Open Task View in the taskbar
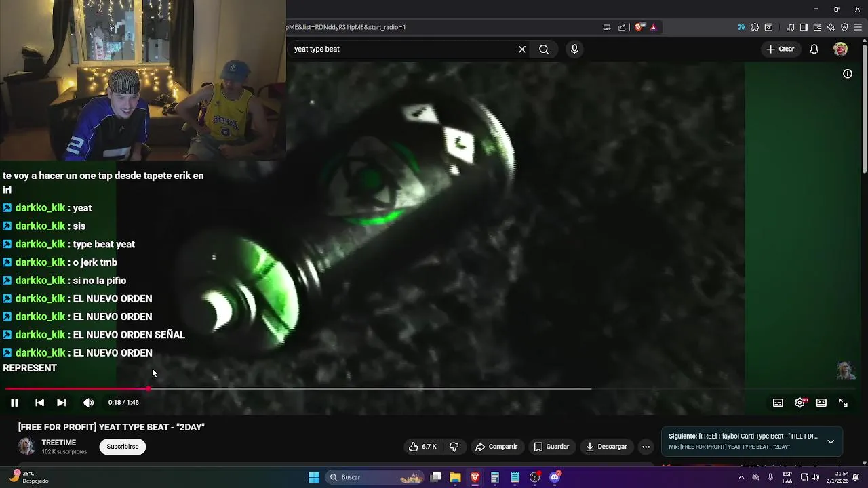 tap(436, 477)
